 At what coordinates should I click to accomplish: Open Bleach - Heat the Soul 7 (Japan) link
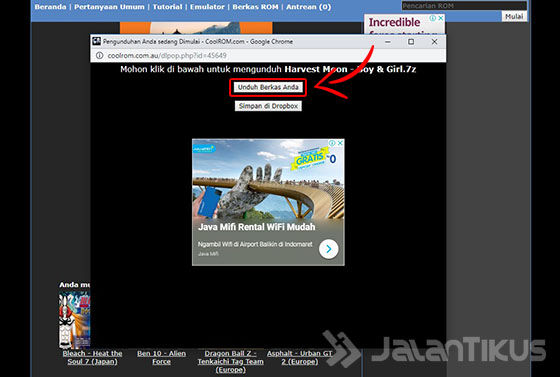coord(92,357)
